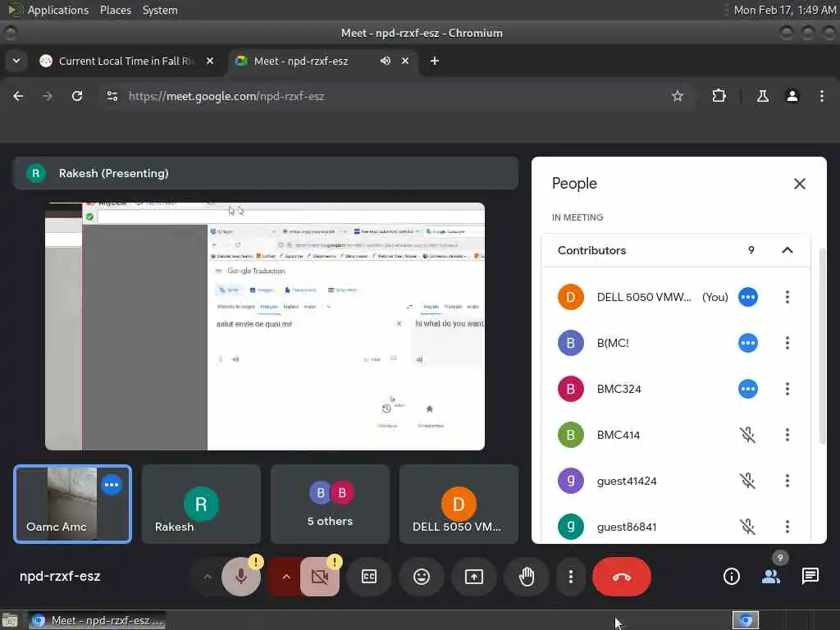The height and width of the screenshot is (630, 840).
Task: Click the muted mic icon for guest86841
Action: click(748, 527)
